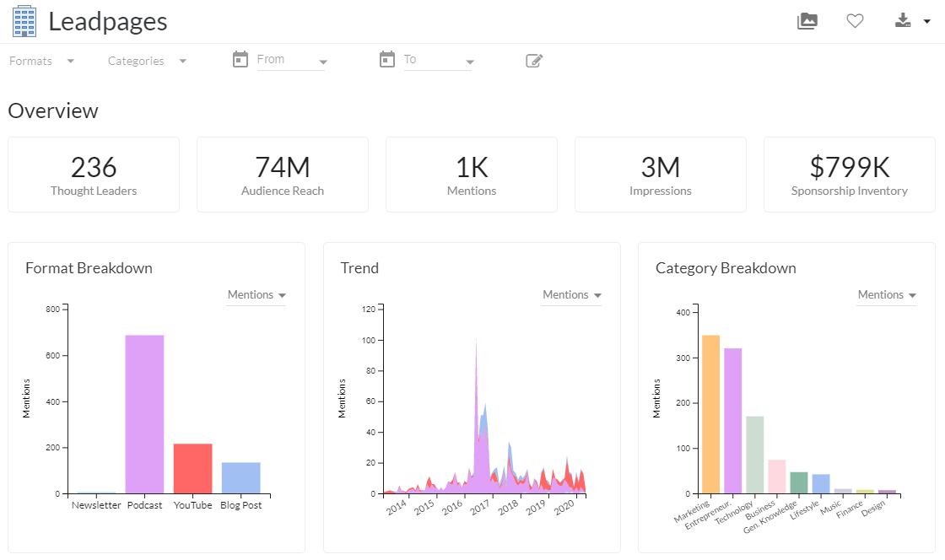Open the 236 Thought Leaders card
The height and width of the screenshot is (560, 945).
(94, 175)
